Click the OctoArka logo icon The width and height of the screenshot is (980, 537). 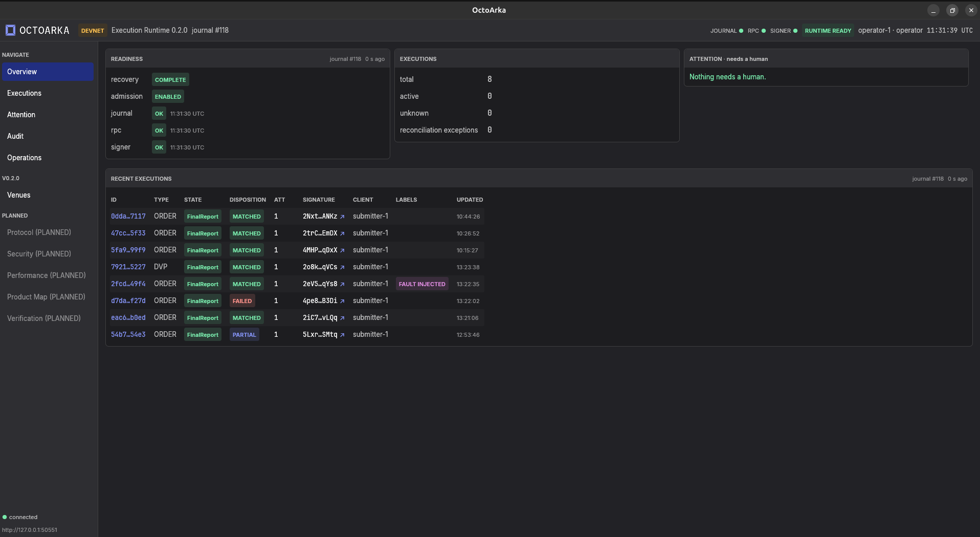pyautogui.click(x=10, y=30)
